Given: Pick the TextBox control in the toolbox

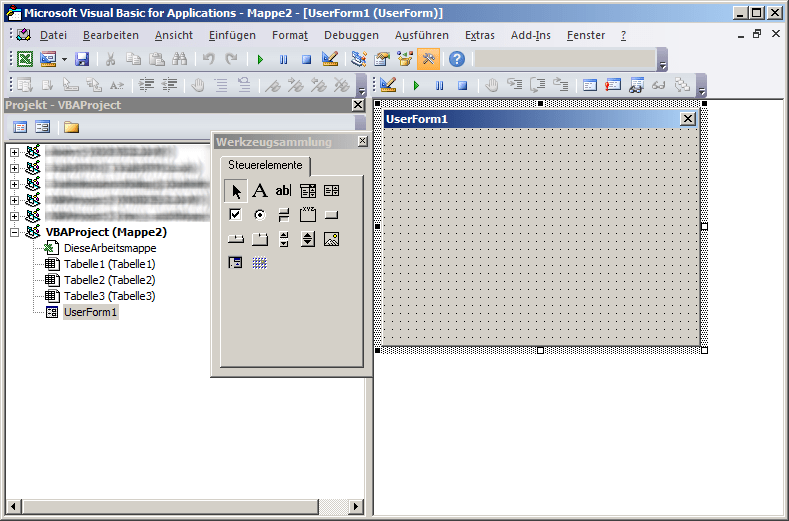Looking at the screenshot, I should (283, 191).
